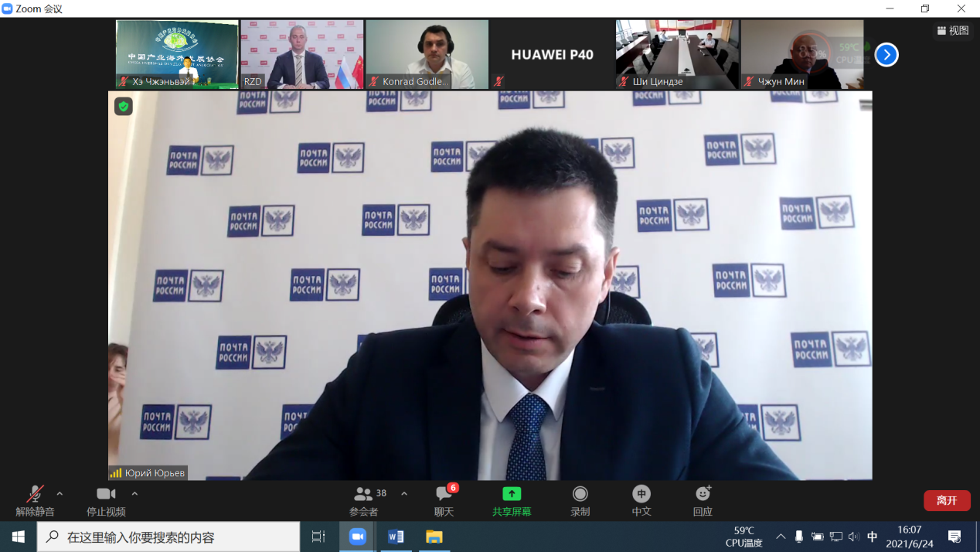This screenshot has width=980, height=552.
Task: Open reactions 回应 emoji button
Action: point(703,501)
